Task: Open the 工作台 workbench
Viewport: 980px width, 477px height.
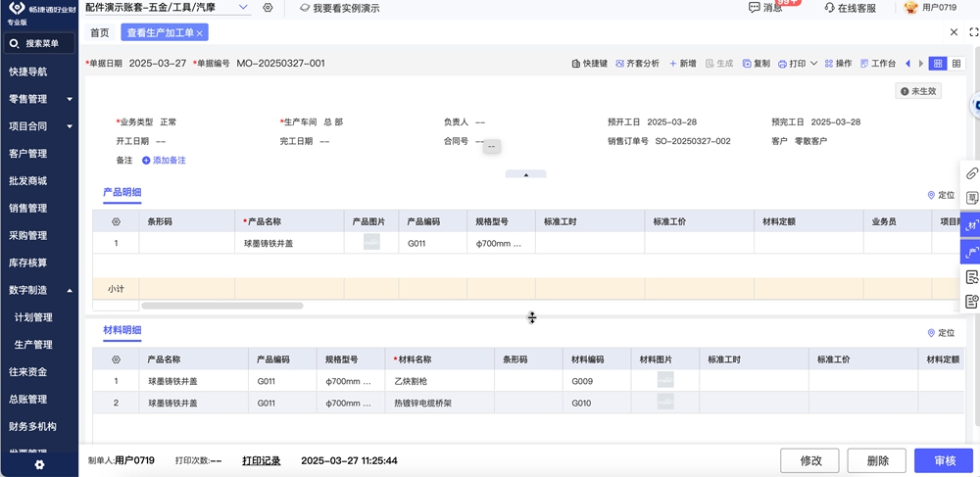Action: [877, 64]
